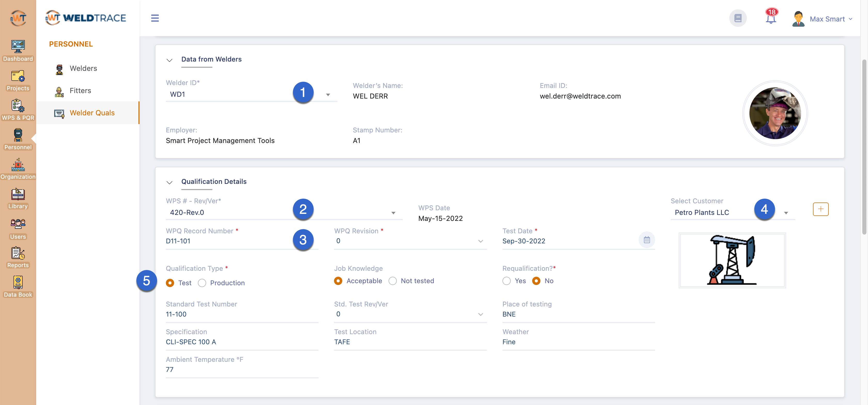Go to the Welders page
Screen dimensions: 868x405
point(83,69)
